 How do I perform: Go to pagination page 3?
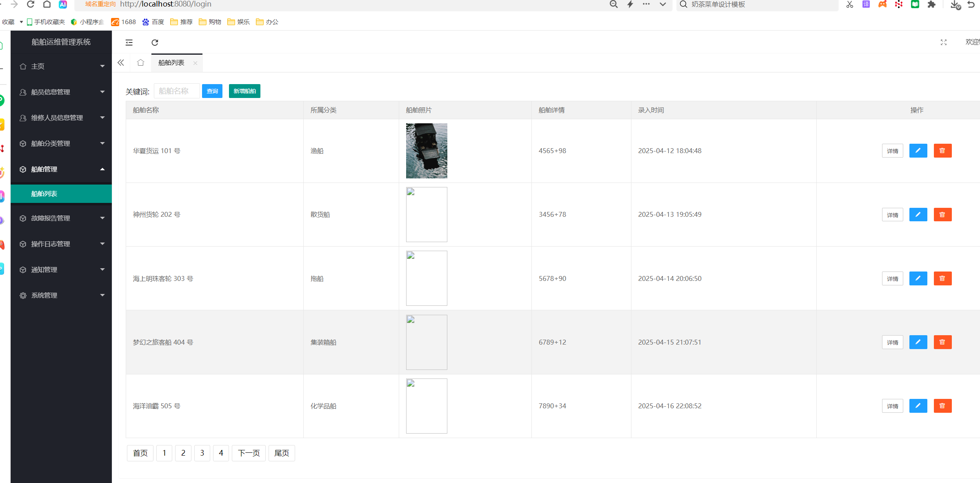(202, 453)
